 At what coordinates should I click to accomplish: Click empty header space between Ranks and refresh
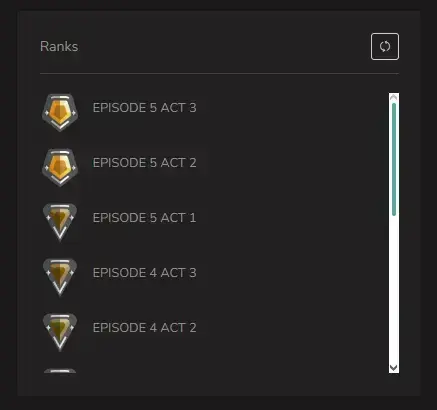224,46
